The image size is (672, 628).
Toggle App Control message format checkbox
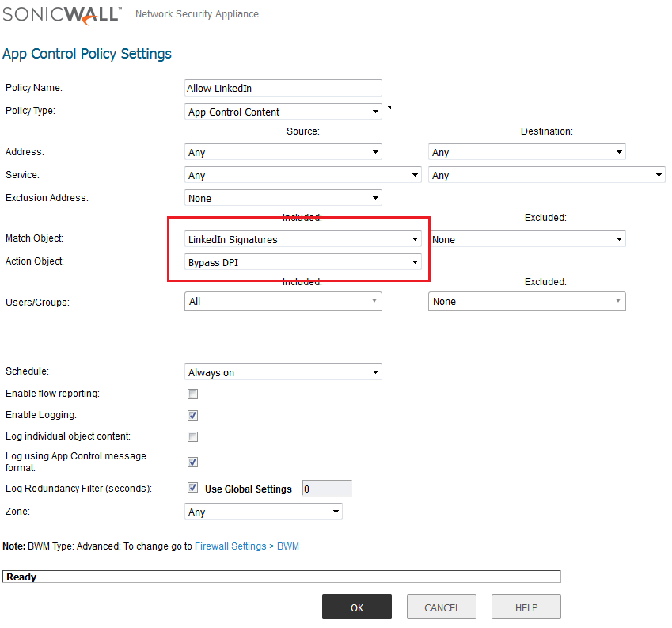192,462
